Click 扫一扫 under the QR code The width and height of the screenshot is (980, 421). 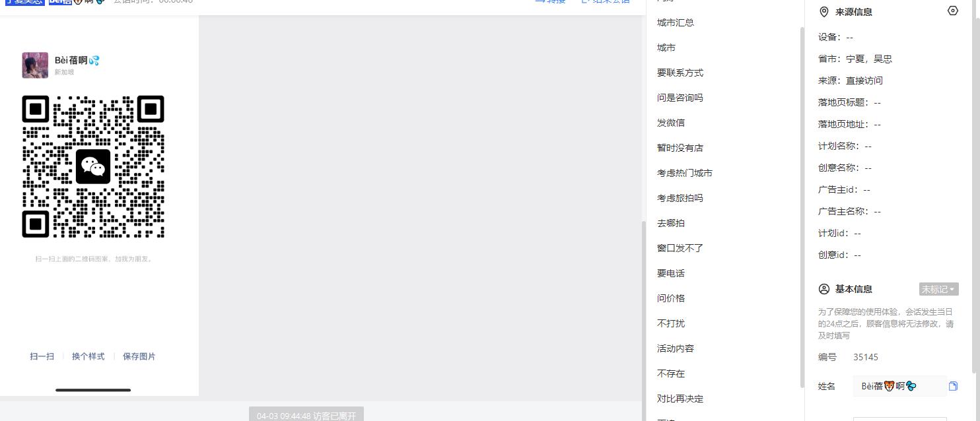click(42, 356)
